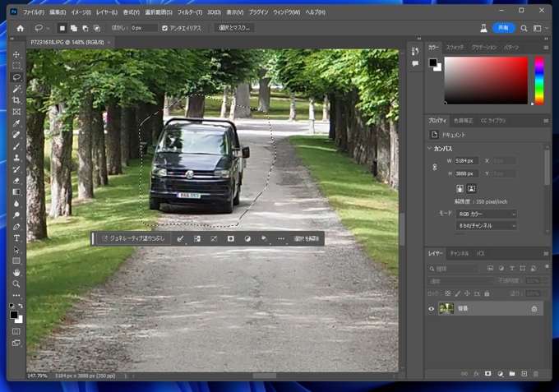Toggle the width-height link icon in canvas
Screen dimensions: 559x392
coord(435,167)
